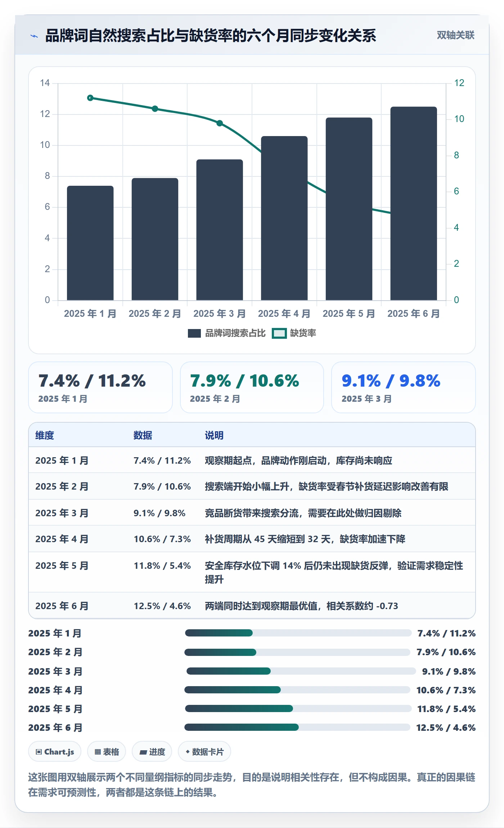Click the 10.6% / 7.3% progress bar
This screenshot has height=828, width=504.
[x=297, y=690]
